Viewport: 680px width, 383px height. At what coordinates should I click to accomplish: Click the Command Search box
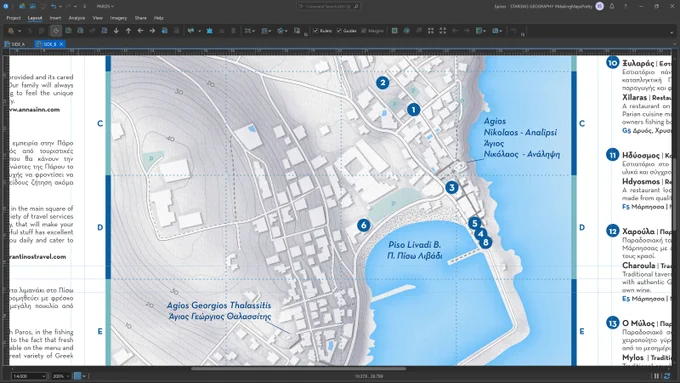328,7
